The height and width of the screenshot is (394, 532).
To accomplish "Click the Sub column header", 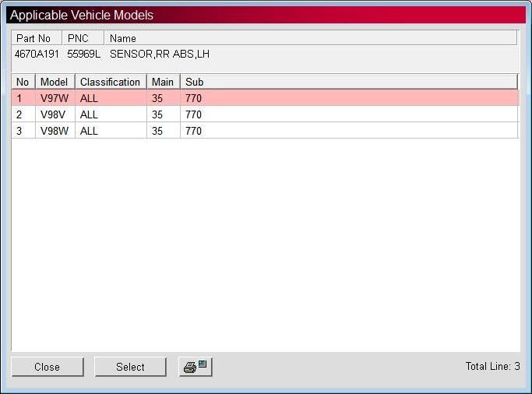I will [x=349, y=82].
